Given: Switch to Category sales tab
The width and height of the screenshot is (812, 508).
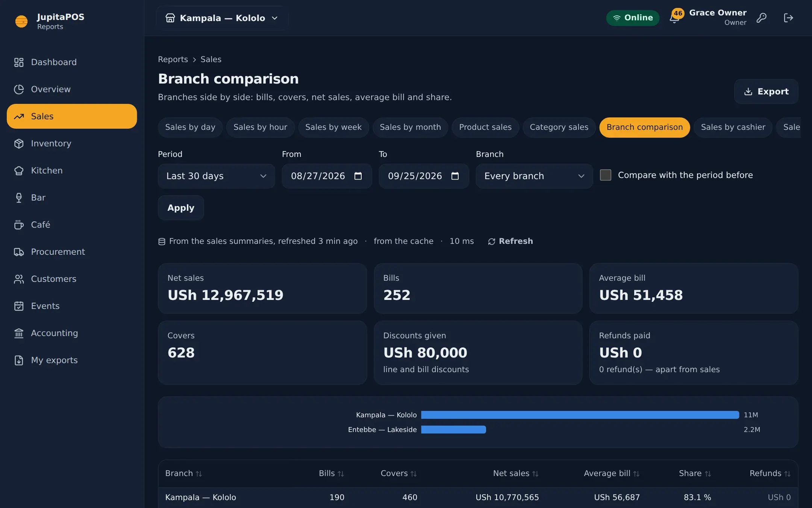Looking at the screenshot, I should point(559,127).
